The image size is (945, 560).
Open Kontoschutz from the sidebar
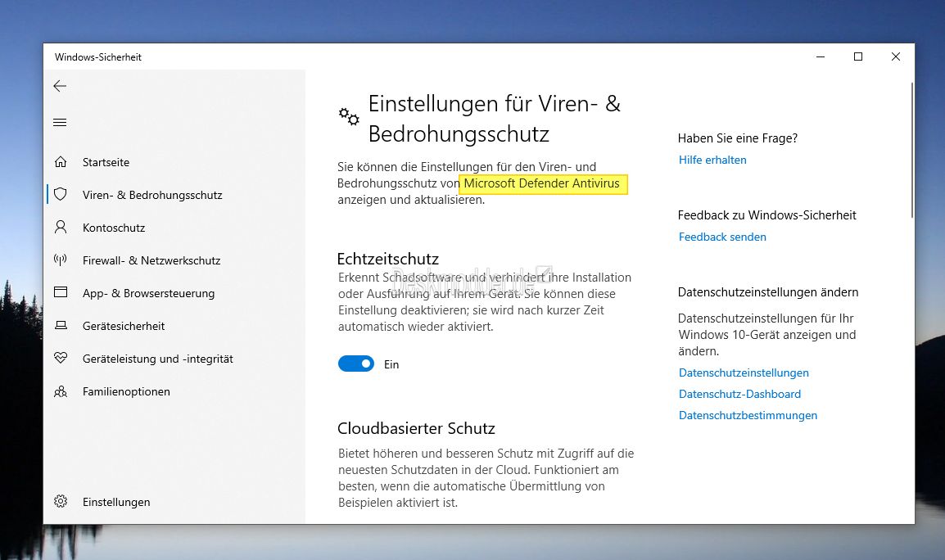click(114, 228)
